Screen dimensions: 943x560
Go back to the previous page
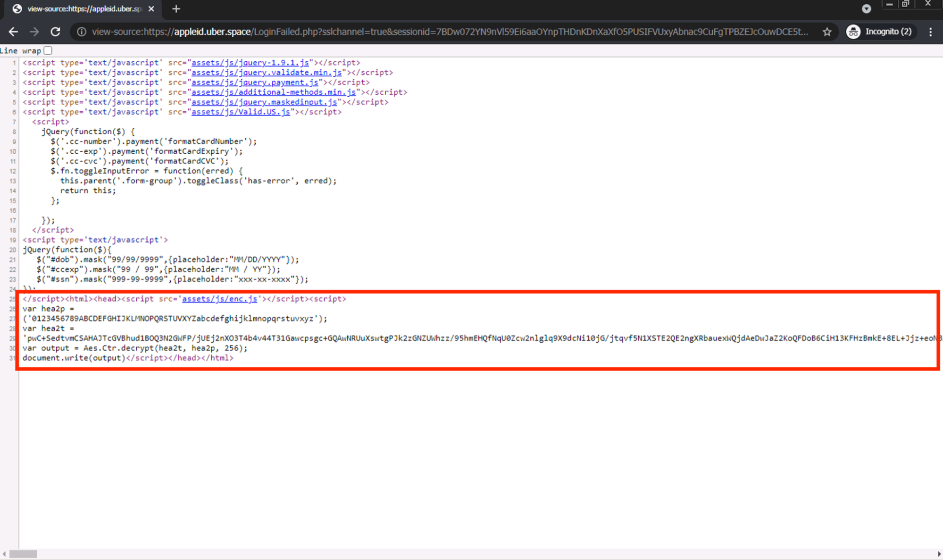point(13,32)
